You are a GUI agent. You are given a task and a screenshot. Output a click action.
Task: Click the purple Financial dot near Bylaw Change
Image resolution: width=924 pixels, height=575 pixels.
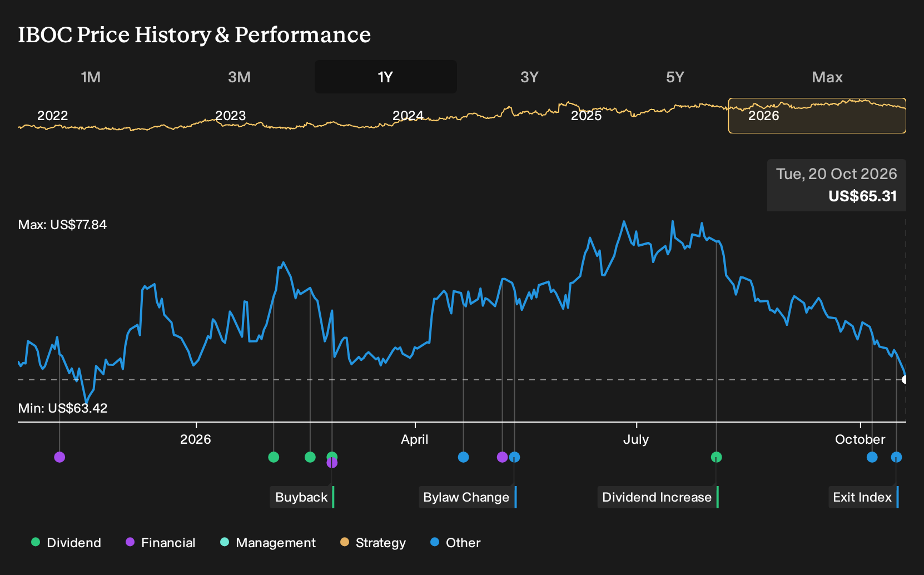(502, 457)
